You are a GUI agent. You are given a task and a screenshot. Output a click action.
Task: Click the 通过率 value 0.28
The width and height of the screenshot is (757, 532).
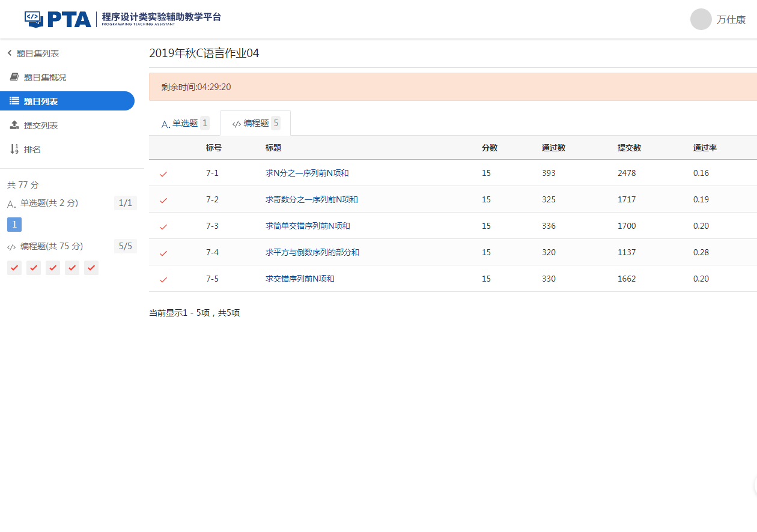tap(701, 252)
